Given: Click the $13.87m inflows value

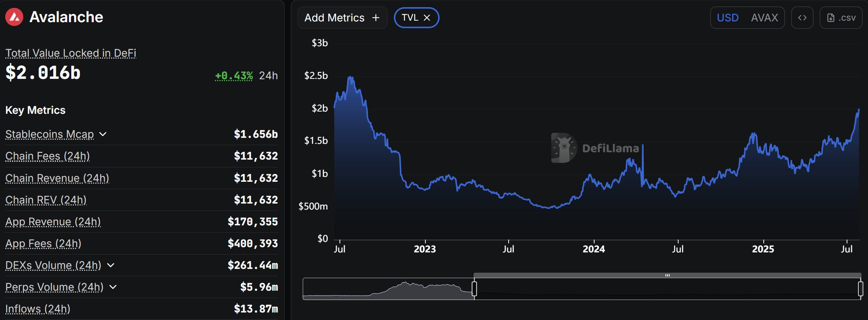Looking at the screenshot, I should click(x=256, y=309).
